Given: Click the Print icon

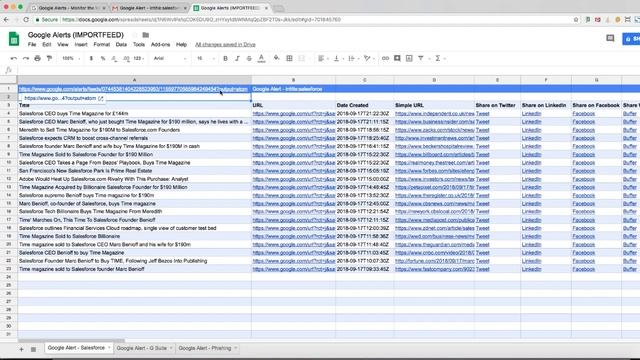Looking at the screenshot, I should pos(38,58).
